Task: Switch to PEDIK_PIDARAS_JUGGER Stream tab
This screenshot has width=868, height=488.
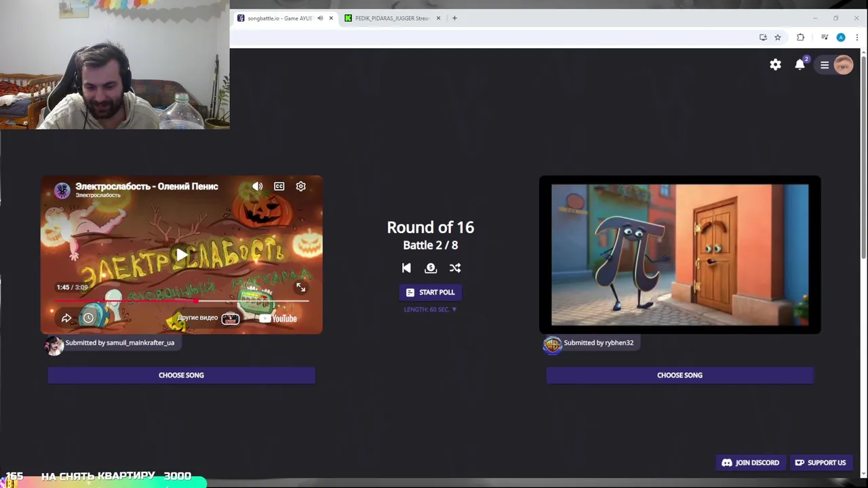Action: click(x=392, y=18)
